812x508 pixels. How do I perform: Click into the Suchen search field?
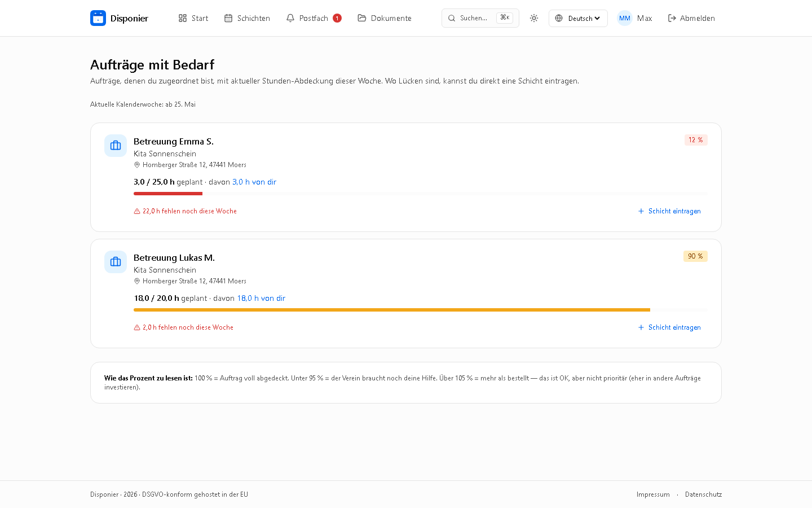[480, 18]
